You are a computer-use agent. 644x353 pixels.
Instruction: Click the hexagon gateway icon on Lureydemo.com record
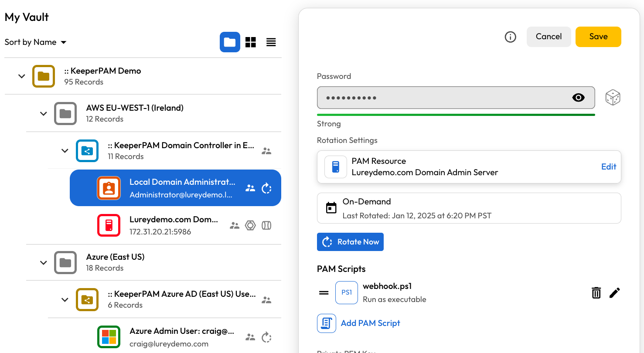coord(250,225)
